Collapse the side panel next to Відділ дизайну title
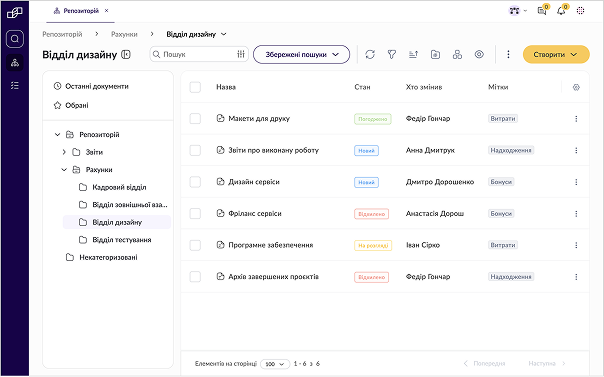 tap(126, 55)
